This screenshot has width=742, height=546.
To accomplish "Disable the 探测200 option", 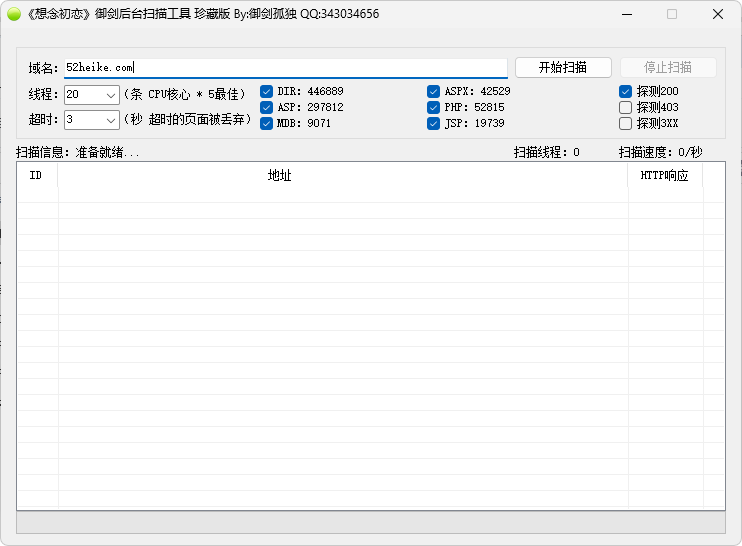I will coord(626,91).
